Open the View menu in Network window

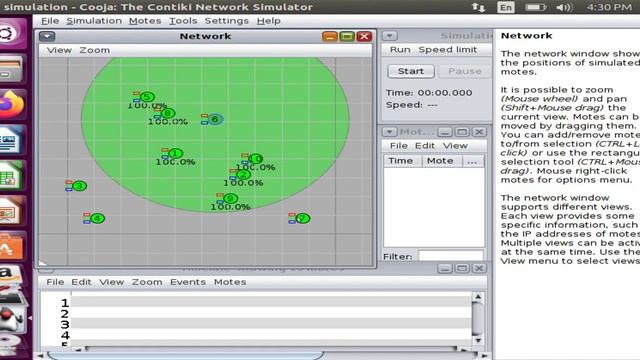59,50
